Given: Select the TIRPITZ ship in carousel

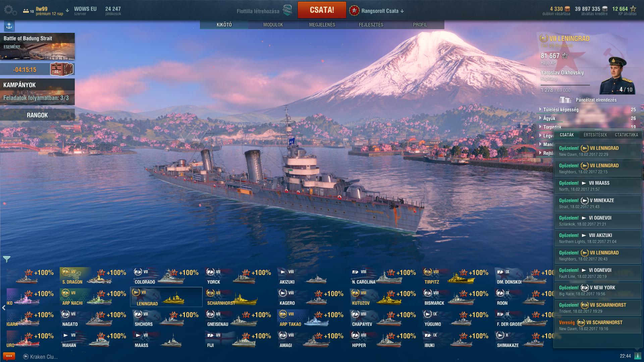Looking at the screenshot, I should [456, 276].
